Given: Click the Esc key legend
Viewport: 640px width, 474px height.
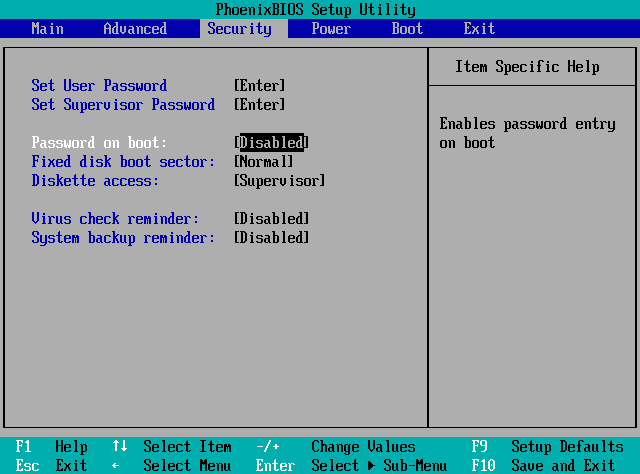Looking at the screenshot, I should [27, 466].
